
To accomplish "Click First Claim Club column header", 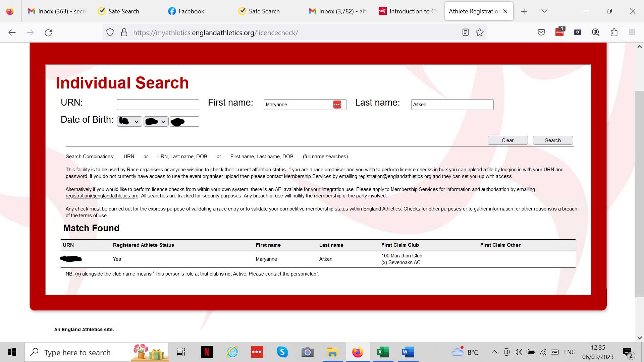I will (400, 245).
